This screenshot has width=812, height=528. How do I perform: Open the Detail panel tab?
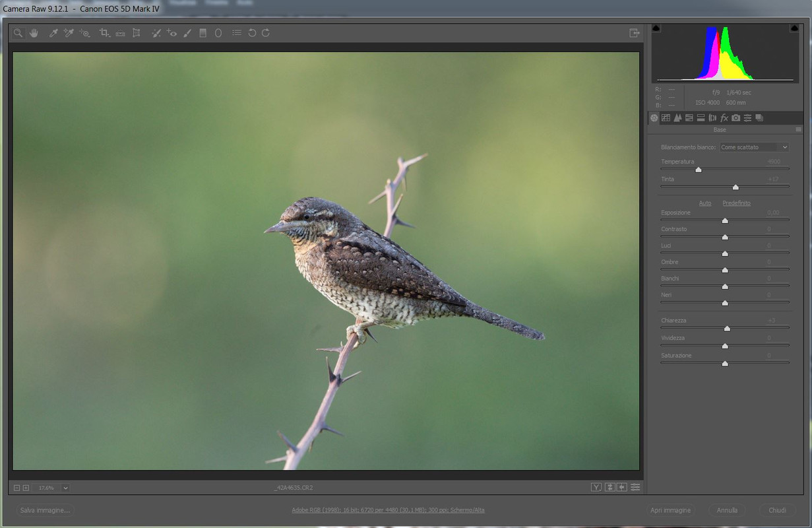(x=677, y=117)
